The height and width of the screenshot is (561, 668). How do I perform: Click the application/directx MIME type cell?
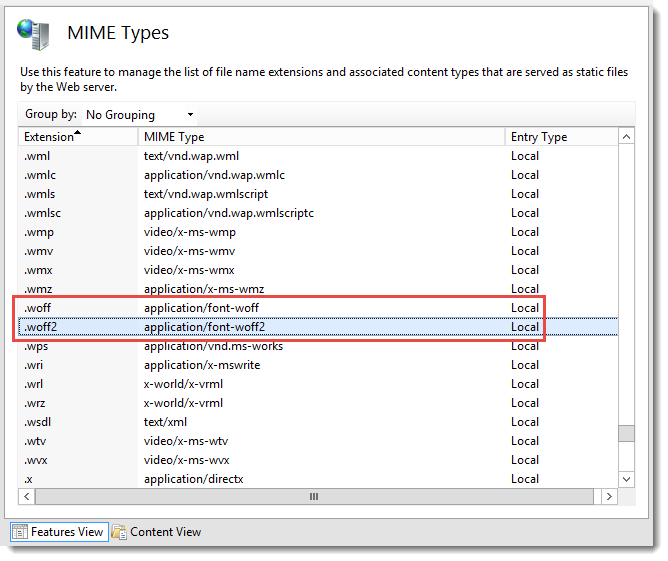tap(193, 479)
